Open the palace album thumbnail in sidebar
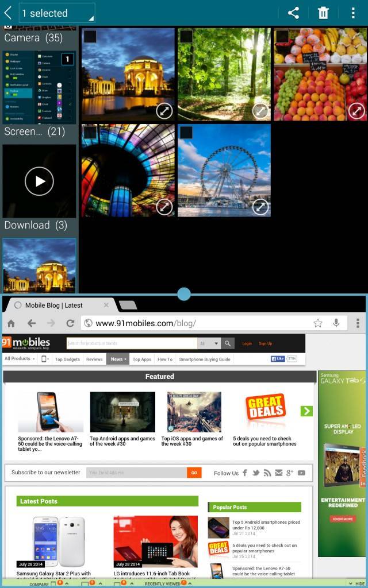 coord(39,265)
